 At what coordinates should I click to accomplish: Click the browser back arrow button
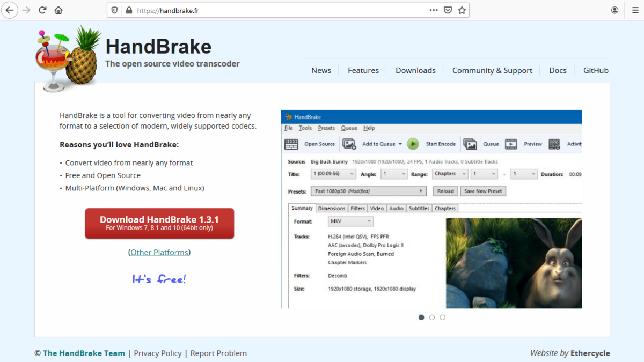click(x=10, y=10)
